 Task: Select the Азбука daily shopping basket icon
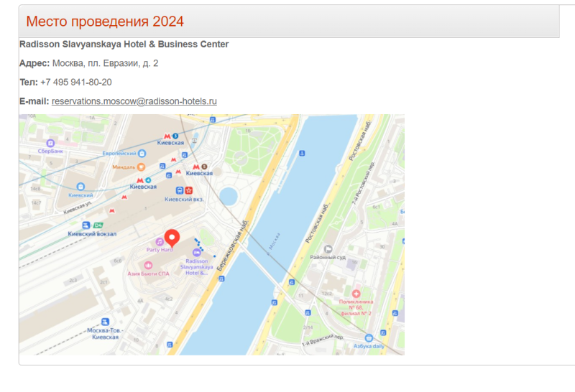coord(369,337)
